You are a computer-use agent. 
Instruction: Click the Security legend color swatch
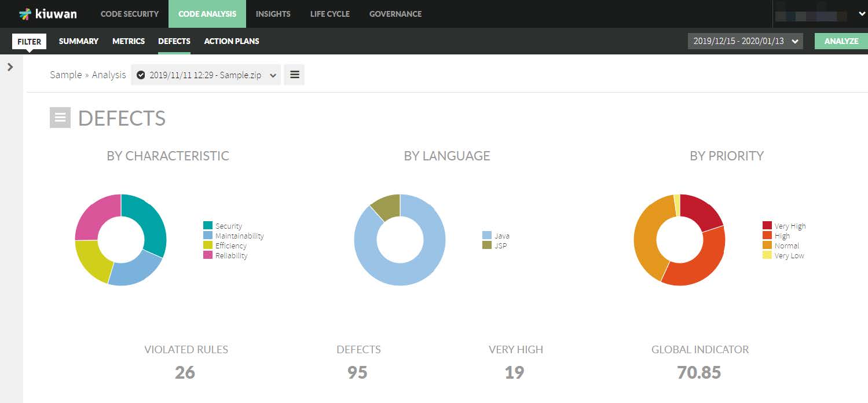coord(208,226)
